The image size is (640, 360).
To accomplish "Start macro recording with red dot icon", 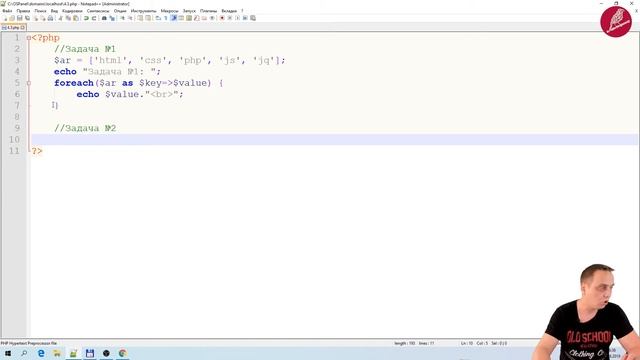I will pyautogui.click(x=222, y=18).
